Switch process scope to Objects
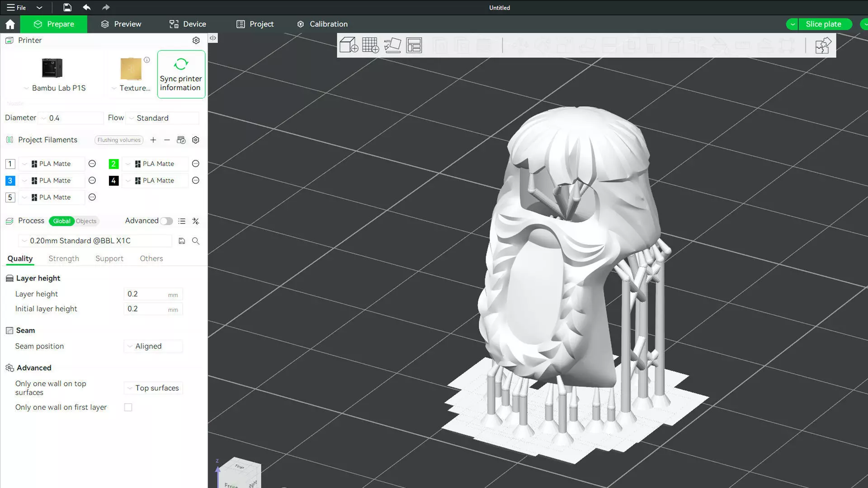 click(x=86, y=221)
